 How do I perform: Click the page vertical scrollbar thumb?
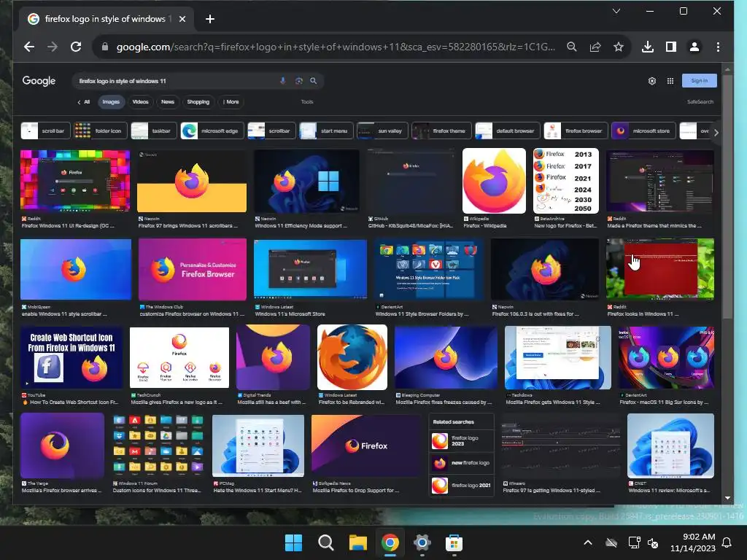[x=727, y=195]
